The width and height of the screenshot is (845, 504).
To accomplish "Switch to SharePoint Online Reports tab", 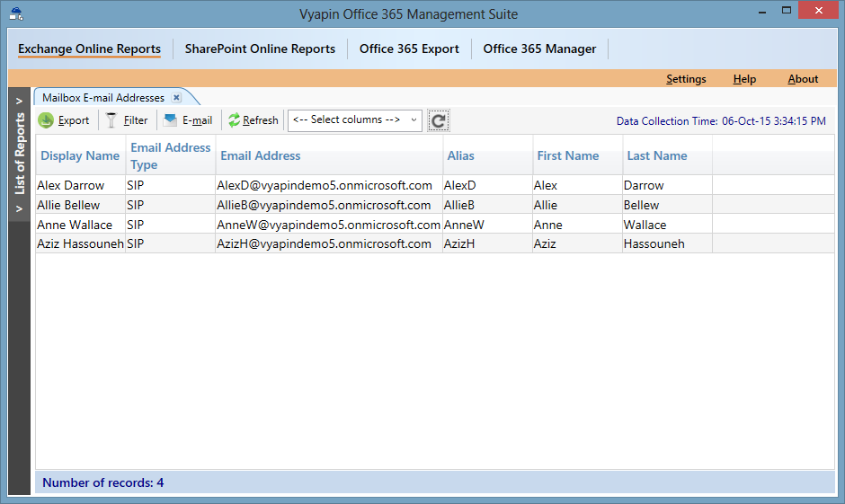I will [260, 49].
